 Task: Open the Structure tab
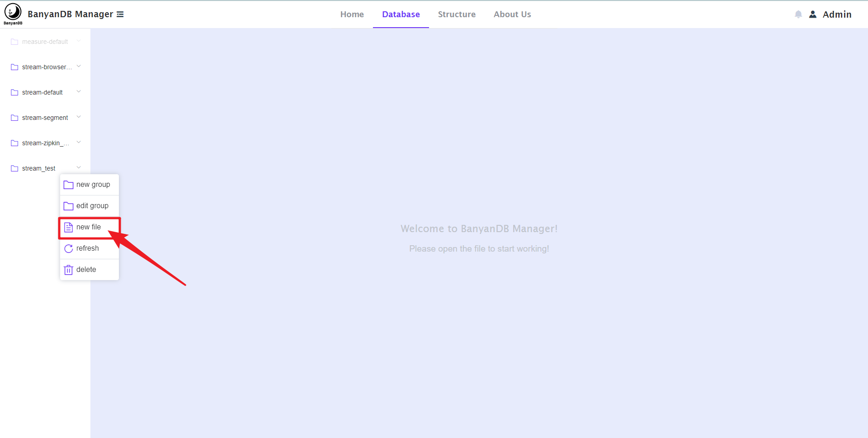click(457, 14)
